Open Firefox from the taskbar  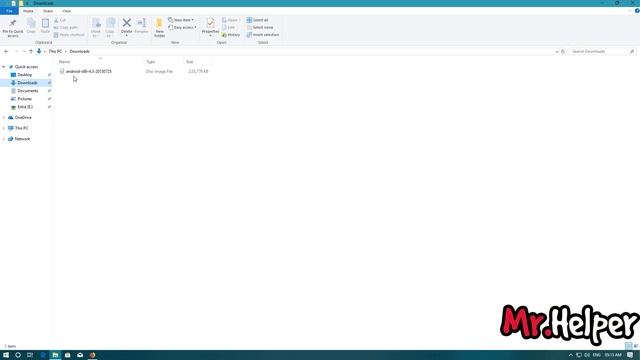(x=93, y=355)
